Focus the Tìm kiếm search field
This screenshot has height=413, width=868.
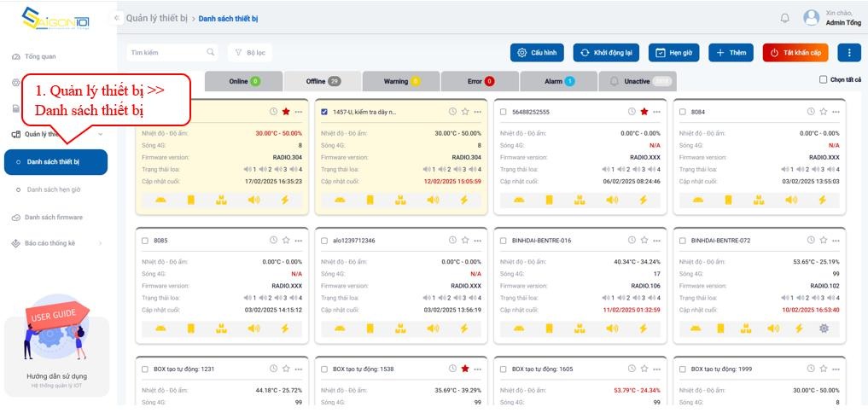[172, 53]
